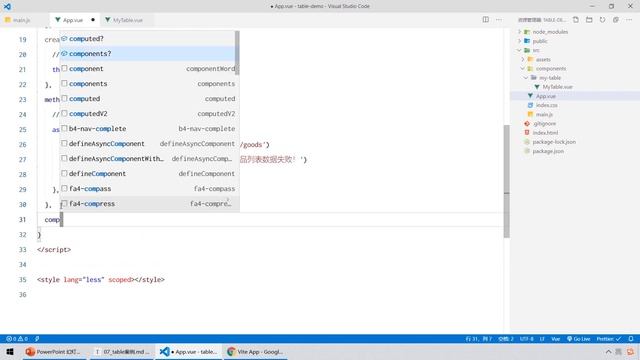Click the New Folder icon in explorer

(x=589, y=20)
